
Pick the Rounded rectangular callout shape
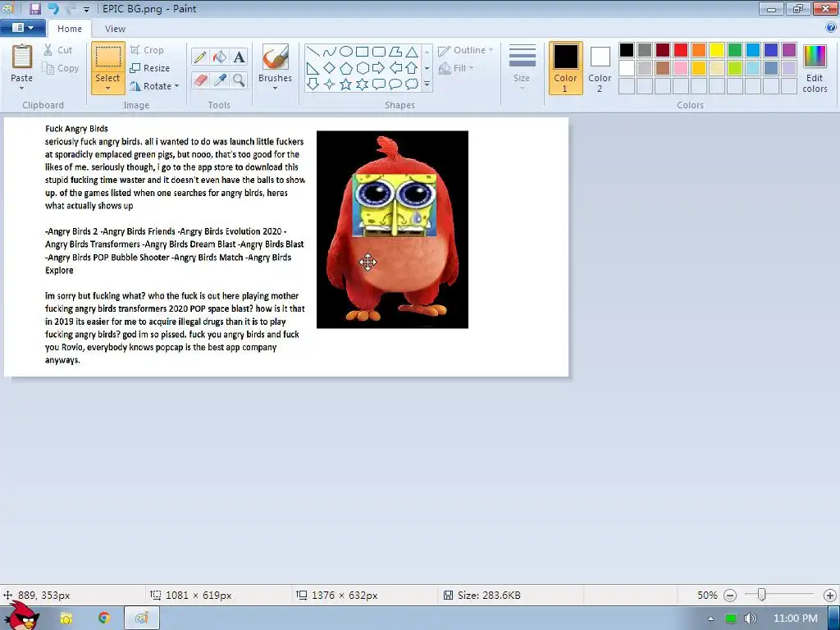point(379,84)
